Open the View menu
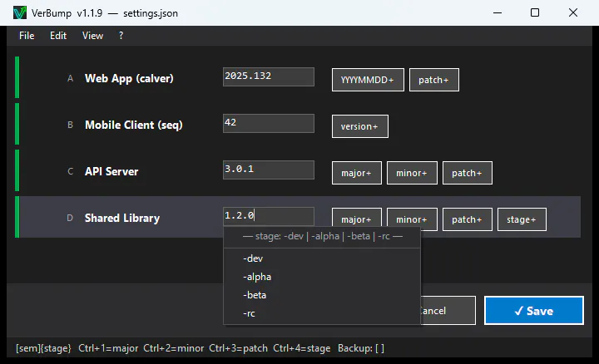The width and height of the screenshot is (599, 364). [x=93, y=36]
